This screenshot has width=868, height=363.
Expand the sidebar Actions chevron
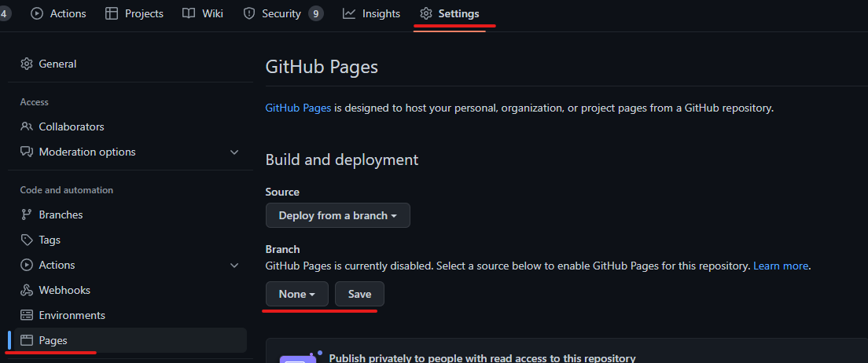pos(234,265)
